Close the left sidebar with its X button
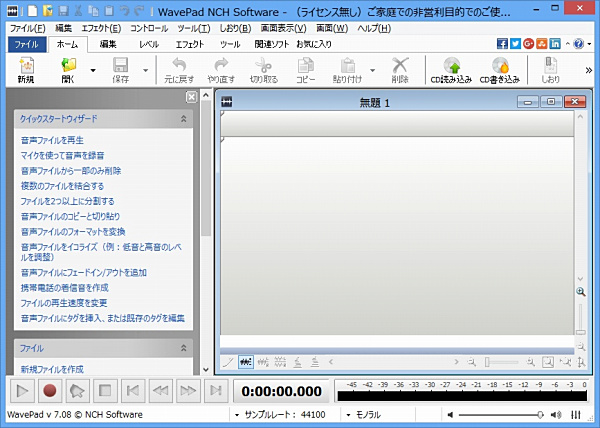Image resolution: width=600 pixels, height=428 pixels. [x=191, y=97]
